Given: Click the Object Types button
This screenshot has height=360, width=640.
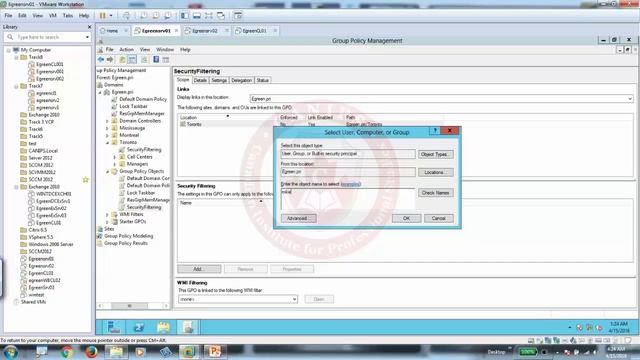Looking at the screenshot, I should (x=436, y=154).
